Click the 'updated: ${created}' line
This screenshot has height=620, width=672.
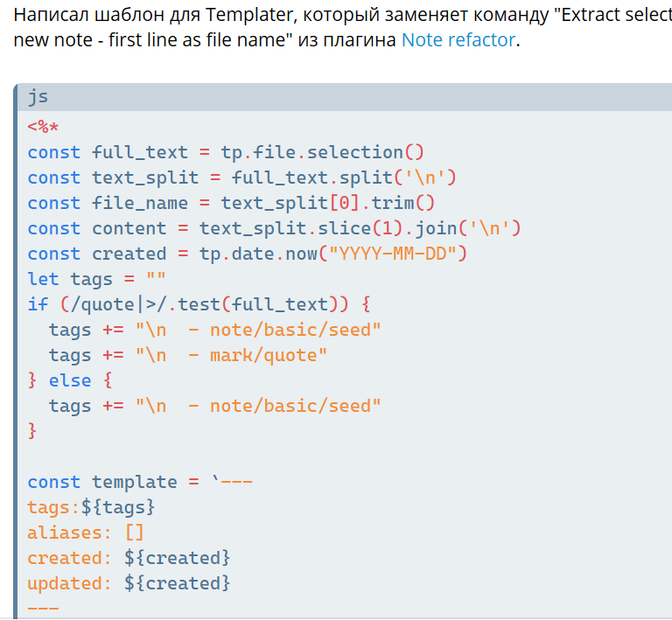click(x=129, y=583)
